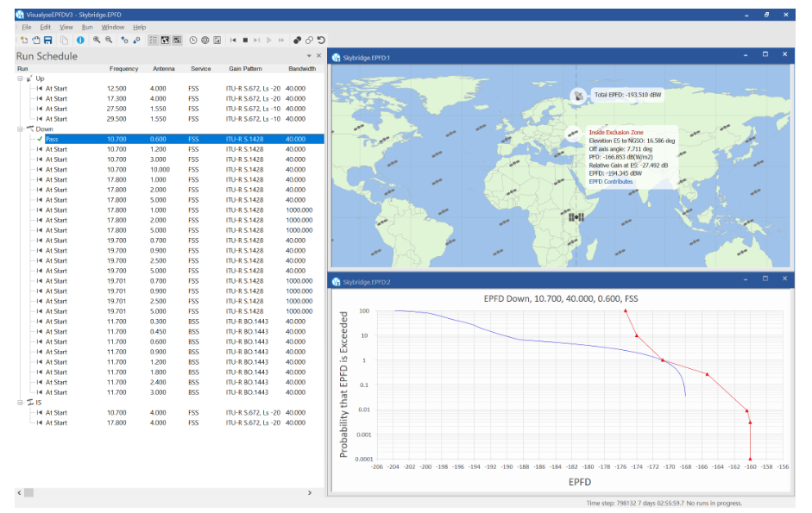The height and width of the screenshot is (513, 812).
Task: Select the Down run with antenna 10.000
Action: click(177, 169)
